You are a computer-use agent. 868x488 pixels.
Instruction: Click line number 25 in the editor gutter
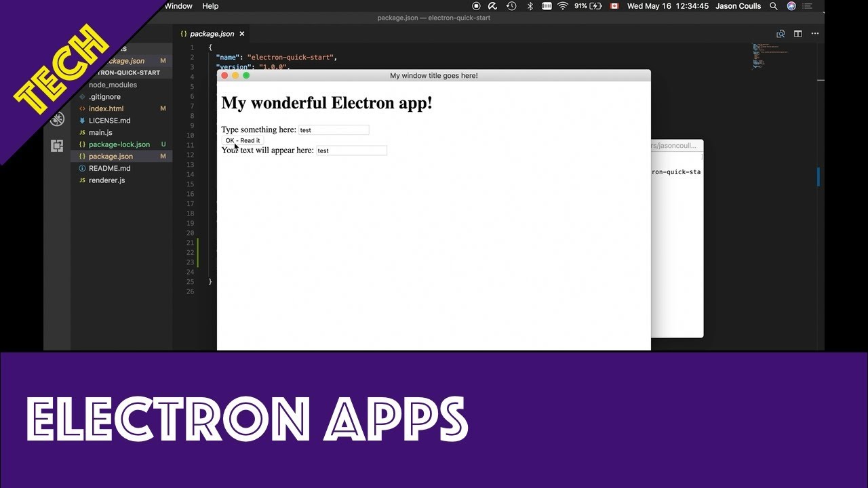(x=191, y=282)
